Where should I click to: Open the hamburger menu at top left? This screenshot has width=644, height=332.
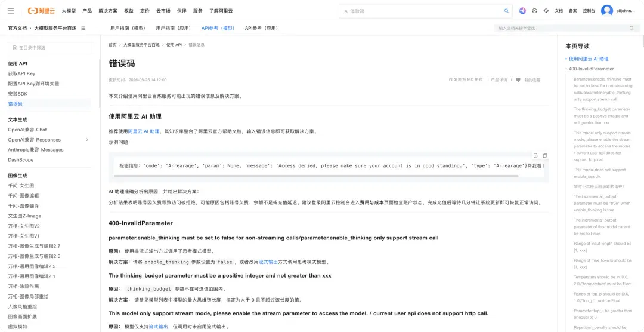[11, 11]
